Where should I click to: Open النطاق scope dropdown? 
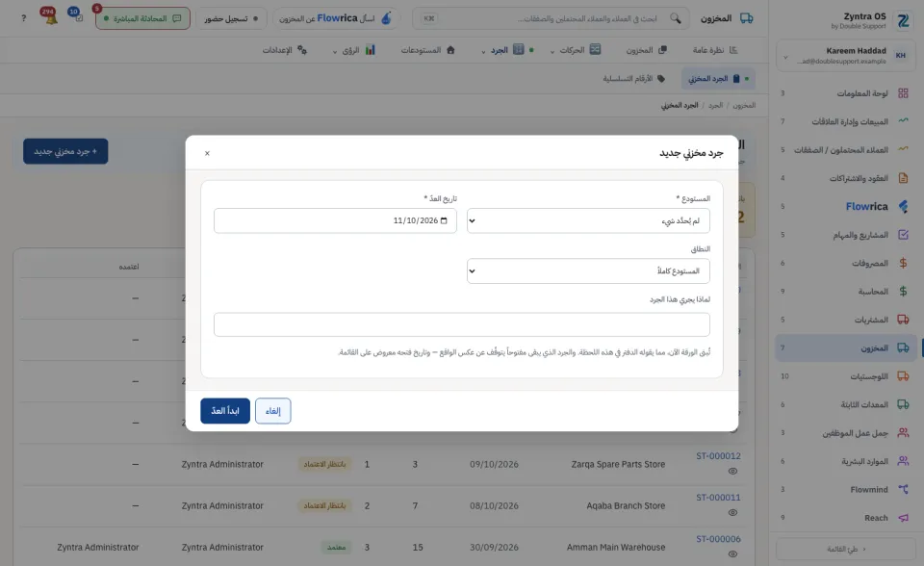tap(588, 271)
